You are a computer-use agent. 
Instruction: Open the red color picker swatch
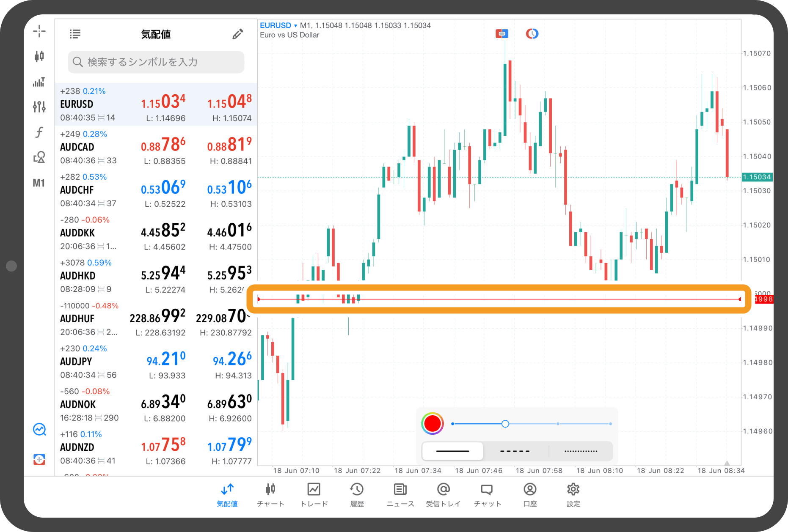click(433, 423)
